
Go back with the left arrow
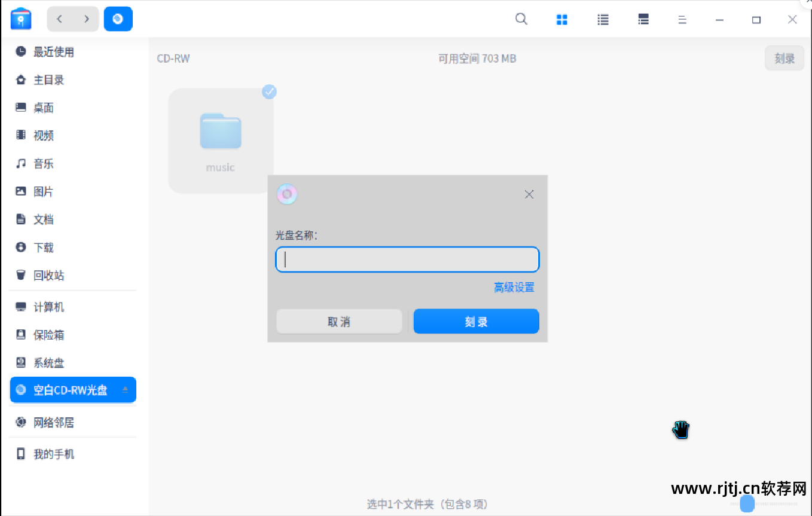(59, 19)
